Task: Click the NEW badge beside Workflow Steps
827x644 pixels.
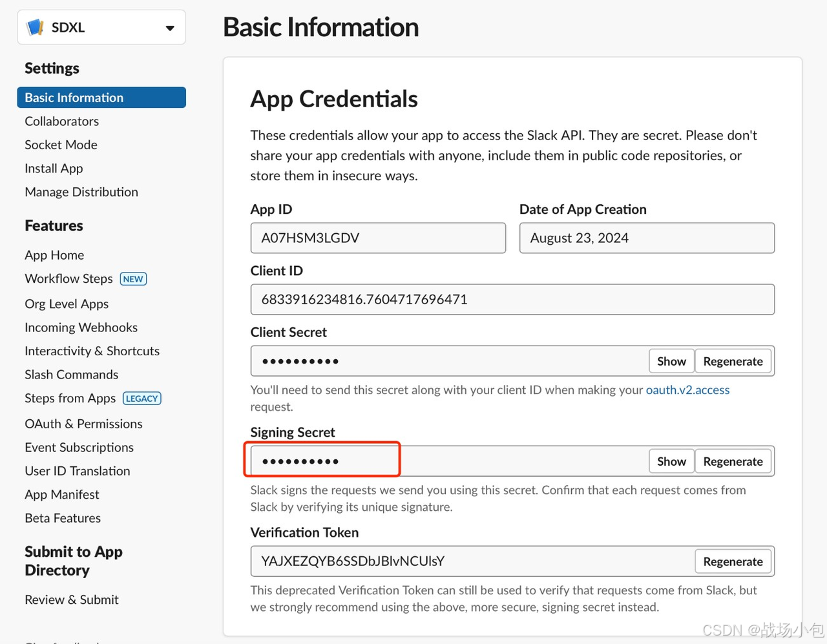Action: click(133, 279)
